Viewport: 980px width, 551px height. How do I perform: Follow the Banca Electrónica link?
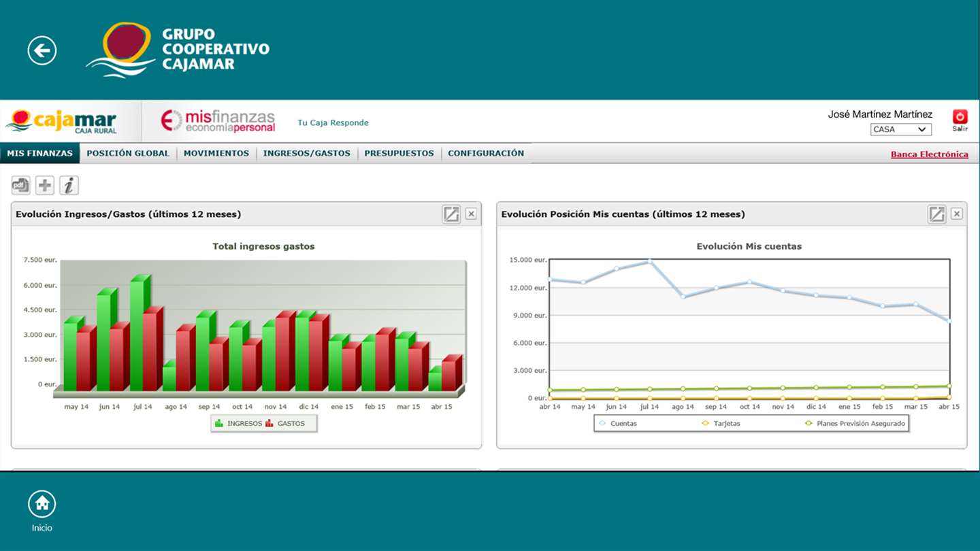pos(930,154)
